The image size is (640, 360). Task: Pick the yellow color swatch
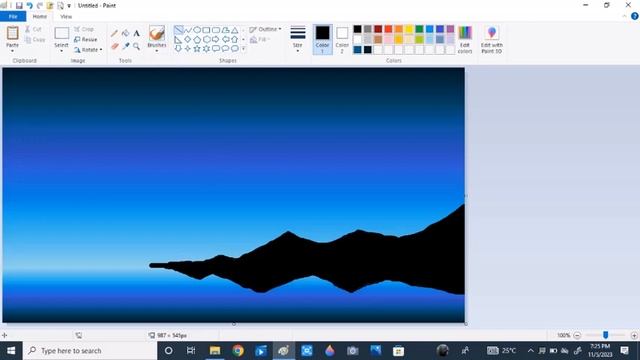point(409,29)
